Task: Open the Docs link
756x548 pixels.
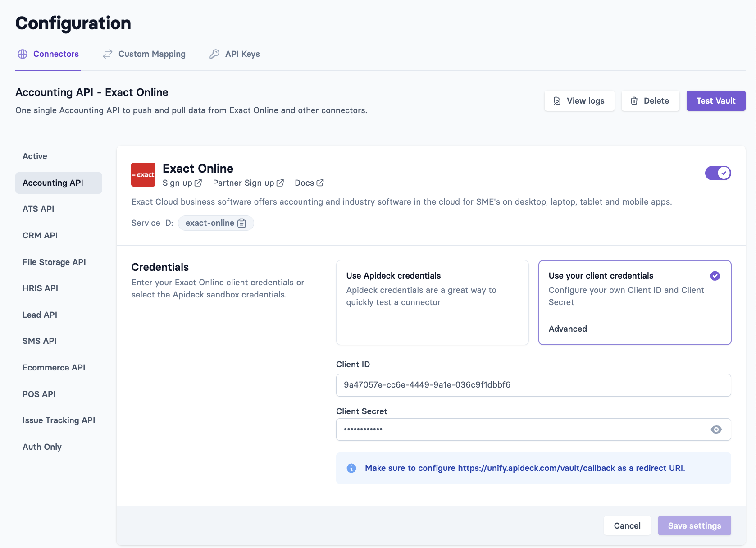Action: coord(309,183)
